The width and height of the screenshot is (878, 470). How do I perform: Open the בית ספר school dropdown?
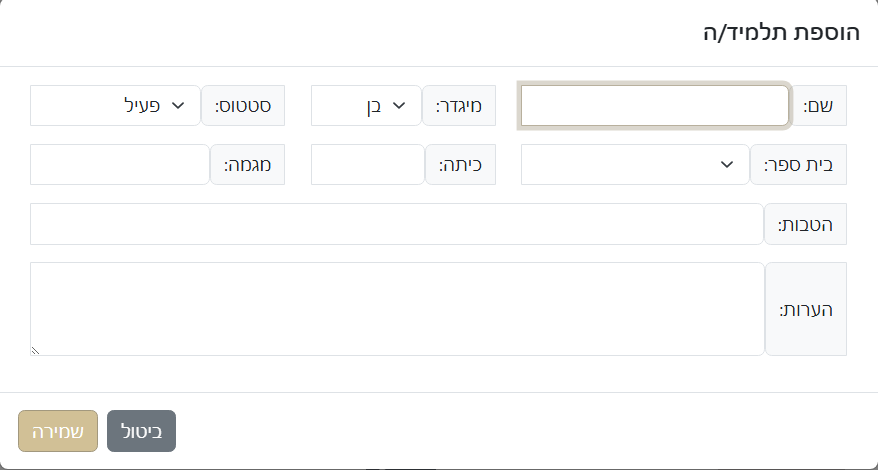[635, 165]
